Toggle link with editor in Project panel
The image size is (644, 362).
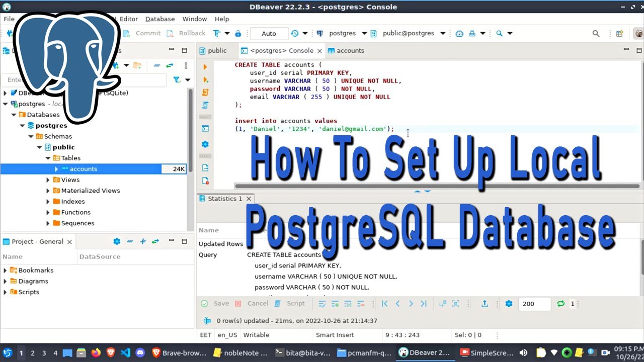[155, 241]
